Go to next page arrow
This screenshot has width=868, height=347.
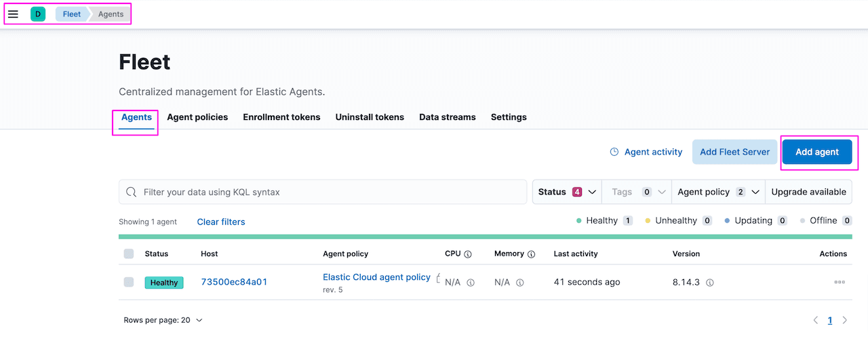[845, 320]
